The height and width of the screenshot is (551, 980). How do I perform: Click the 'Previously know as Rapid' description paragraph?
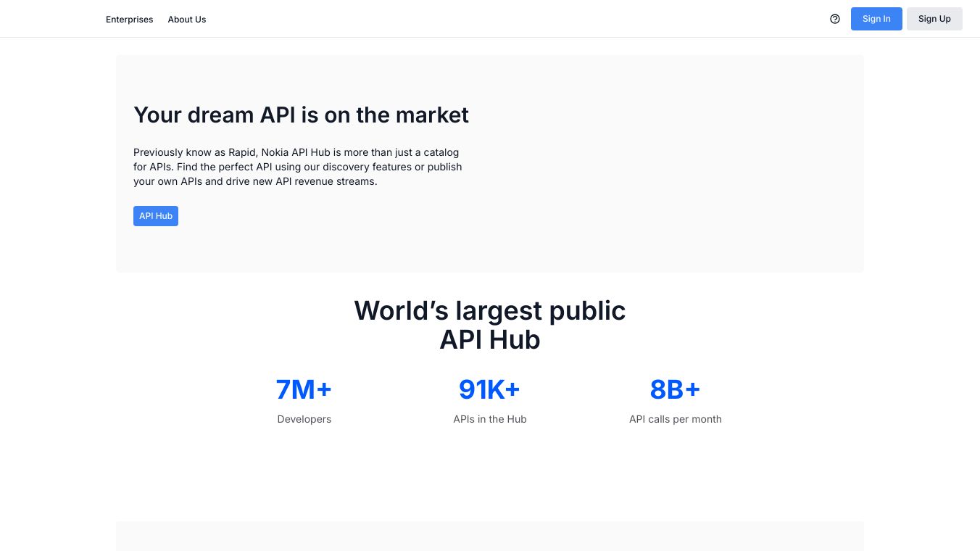click(298, 167)
